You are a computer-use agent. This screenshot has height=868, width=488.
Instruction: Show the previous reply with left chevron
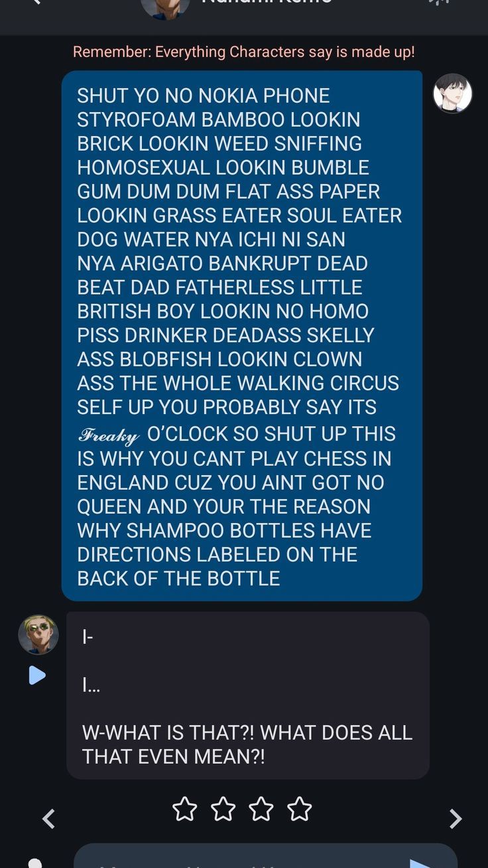[x=48, y=819]
